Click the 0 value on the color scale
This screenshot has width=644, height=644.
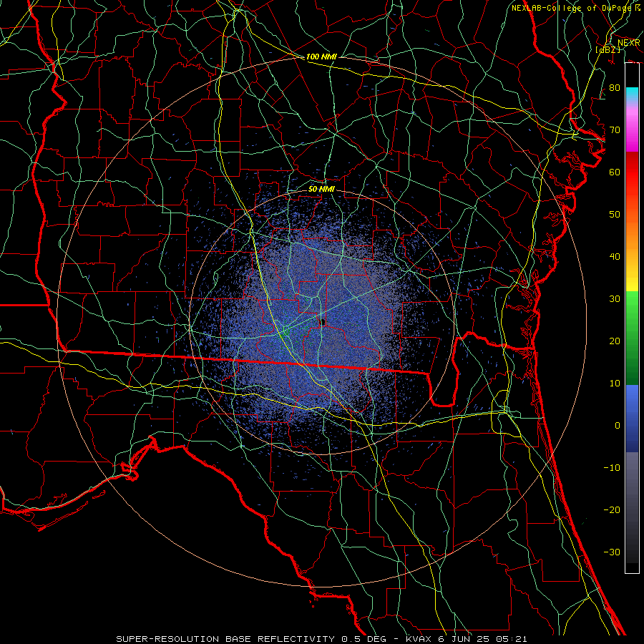point(618,426)
